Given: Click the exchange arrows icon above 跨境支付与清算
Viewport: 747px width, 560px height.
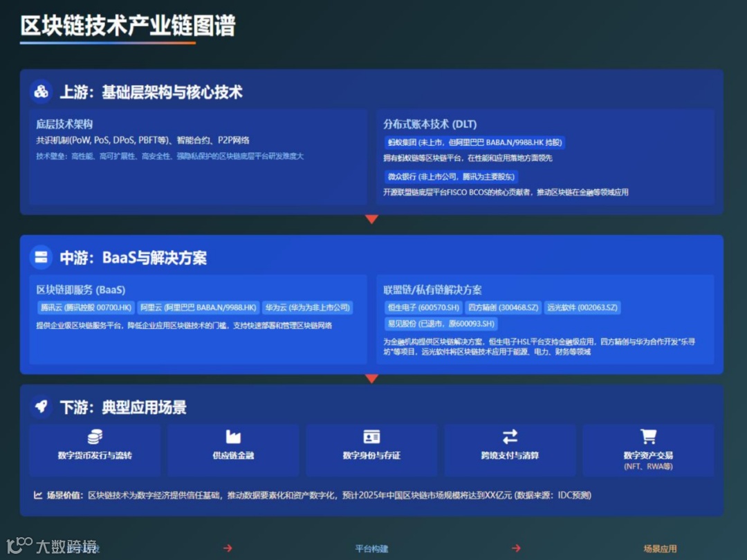Looking at the screenshot, I should click(x=510, y=436).
